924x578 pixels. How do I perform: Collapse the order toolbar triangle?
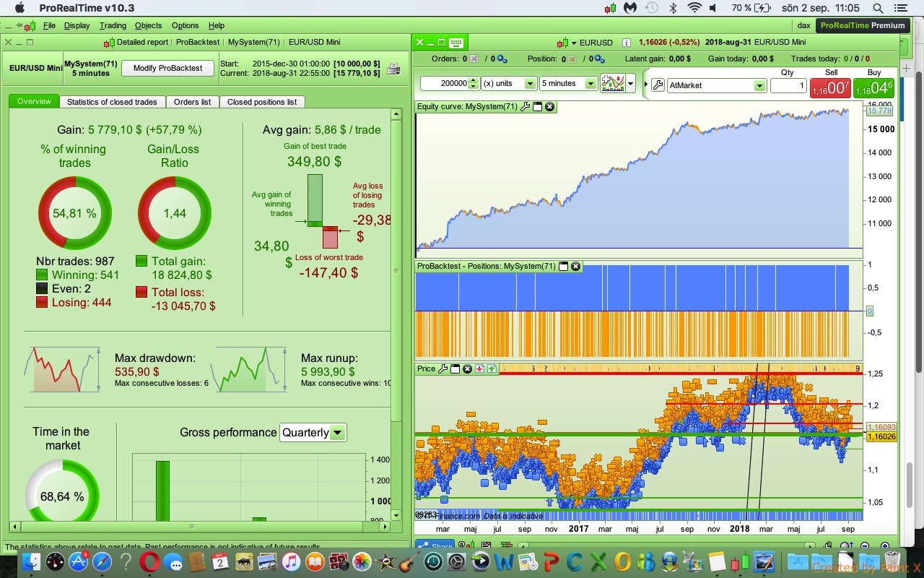(x=645, y=84)
